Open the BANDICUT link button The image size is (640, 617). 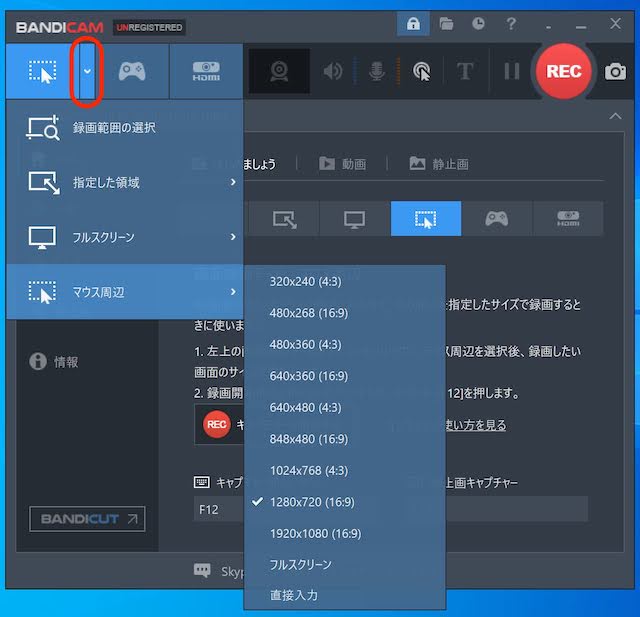(87, 519)
